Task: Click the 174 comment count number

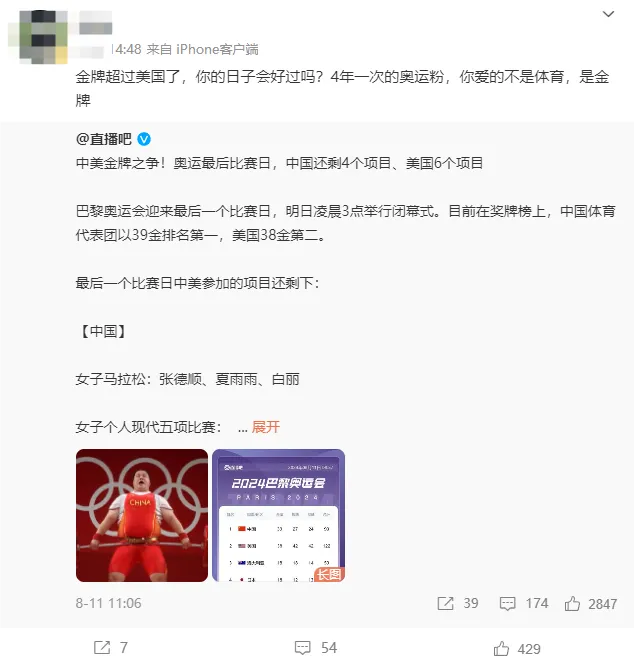Action: coord(537,603)
